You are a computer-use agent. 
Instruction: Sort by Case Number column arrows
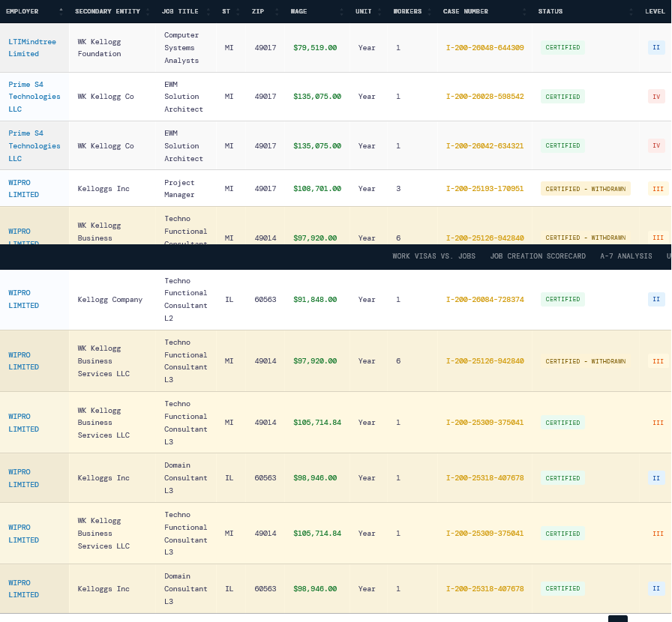tap(524, 11)
